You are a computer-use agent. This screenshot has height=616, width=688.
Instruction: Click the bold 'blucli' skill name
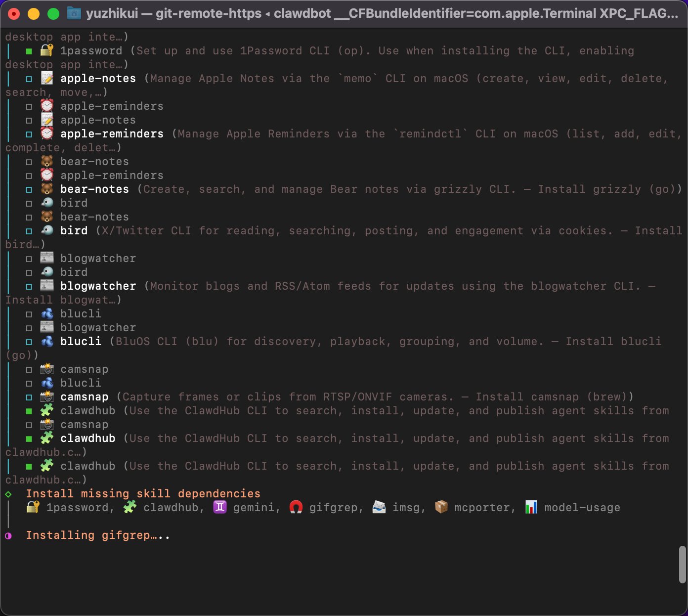pos(81,341)
